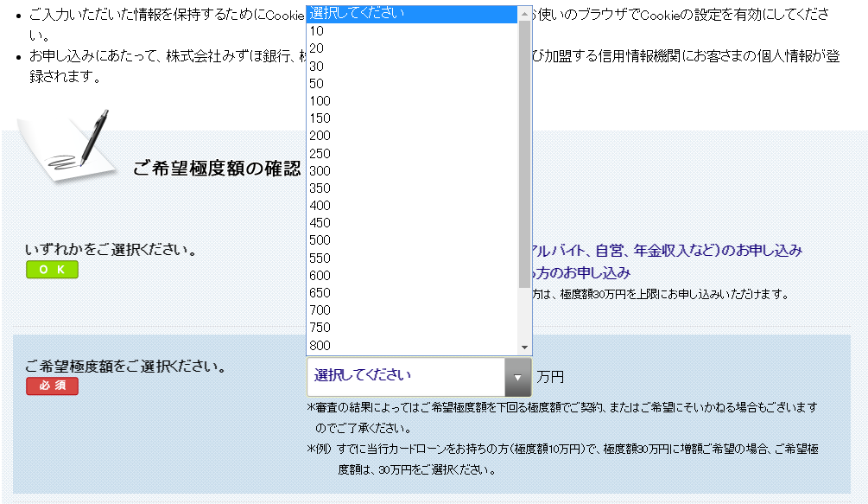The width and height of the screenshot is (868, 504).
Task: Collapse the open amount selection list
Action: click(x=519, y=378)
